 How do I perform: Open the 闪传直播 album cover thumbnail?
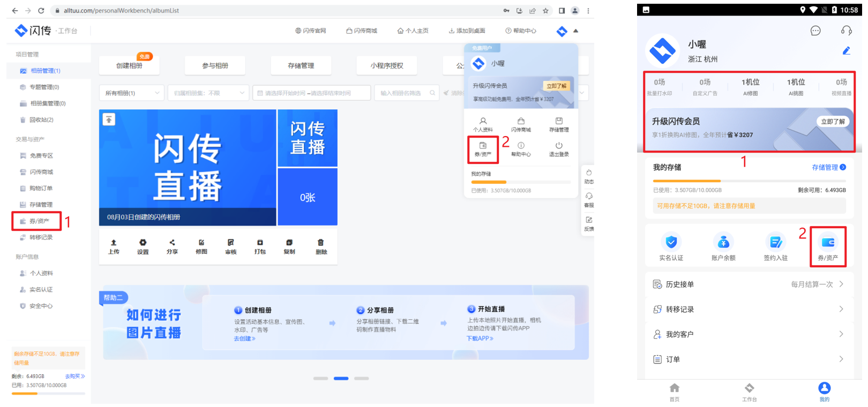point(188,167)
